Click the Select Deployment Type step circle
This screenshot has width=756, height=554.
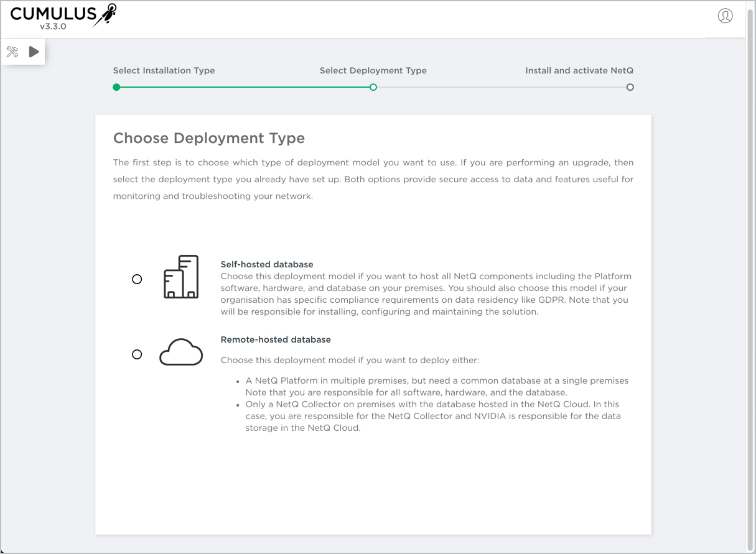coord(373,87)
